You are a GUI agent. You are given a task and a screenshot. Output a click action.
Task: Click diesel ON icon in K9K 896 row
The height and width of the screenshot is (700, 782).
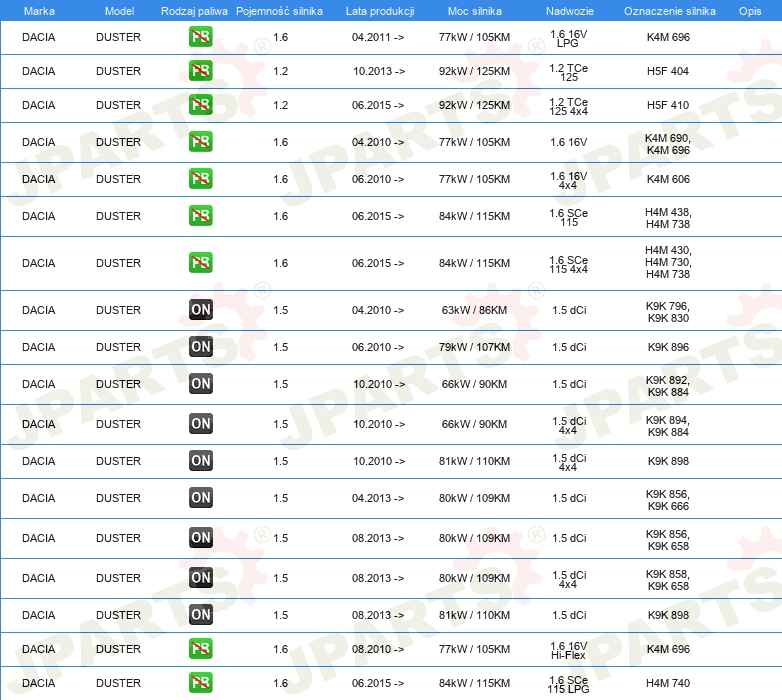point(200,347)
